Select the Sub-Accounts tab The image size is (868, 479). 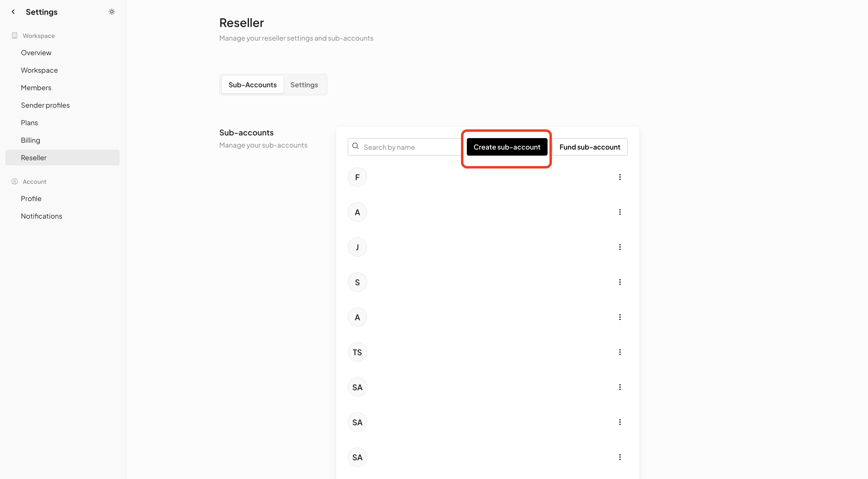pyautogui.click(x=252, y=85)
